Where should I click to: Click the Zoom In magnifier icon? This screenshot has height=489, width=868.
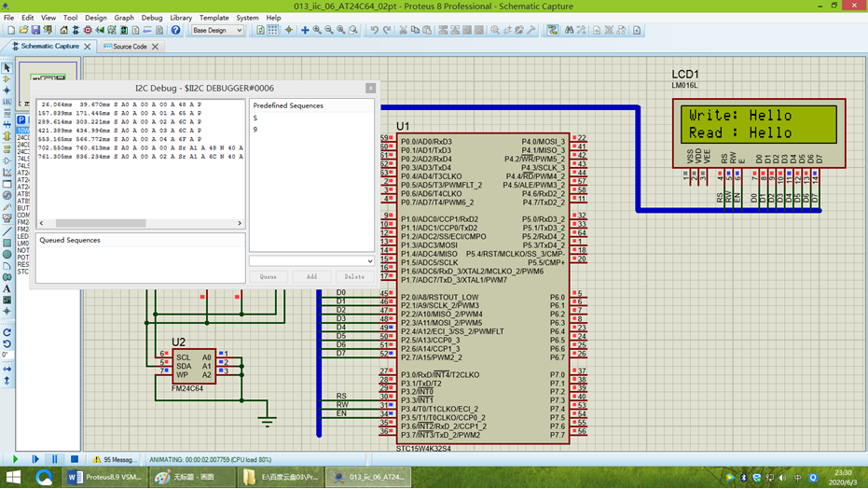(317, 30)
